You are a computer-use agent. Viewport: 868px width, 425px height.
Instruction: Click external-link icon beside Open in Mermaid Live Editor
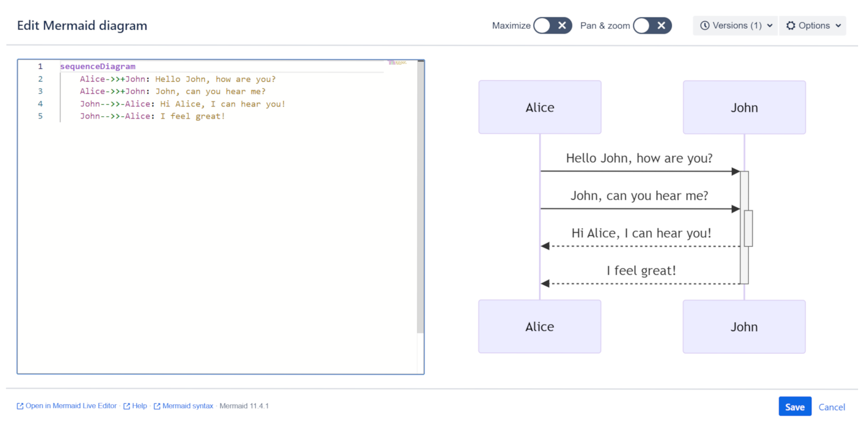[x=20, y=406]
